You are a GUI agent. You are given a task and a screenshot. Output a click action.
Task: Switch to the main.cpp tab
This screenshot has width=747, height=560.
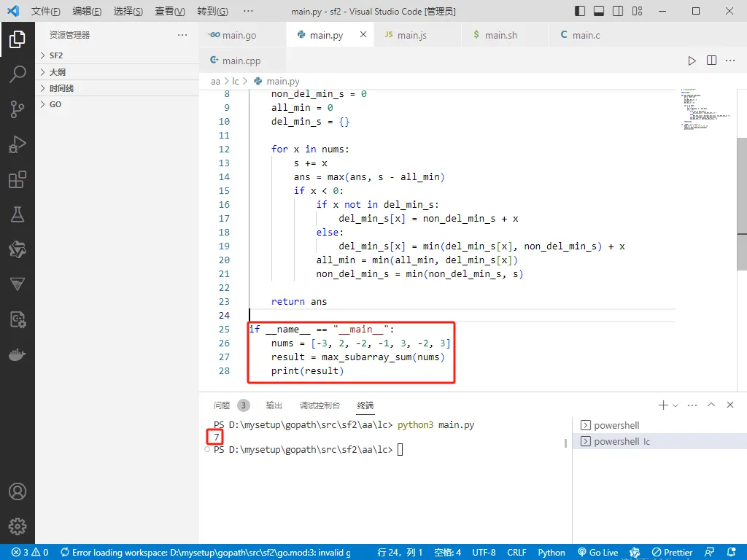pyautogui.click(x=242, y=61)
